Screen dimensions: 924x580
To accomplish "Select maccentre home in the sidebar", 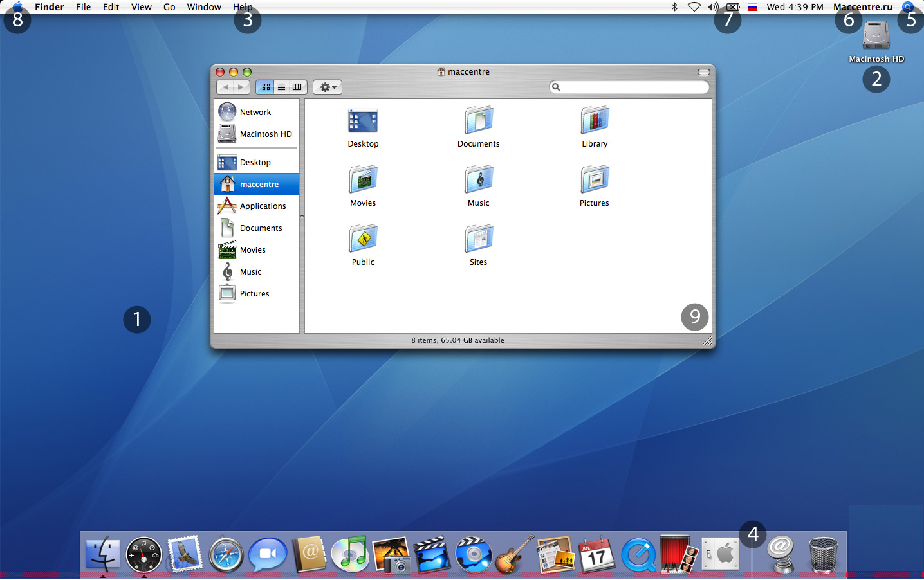I will 257,184.
